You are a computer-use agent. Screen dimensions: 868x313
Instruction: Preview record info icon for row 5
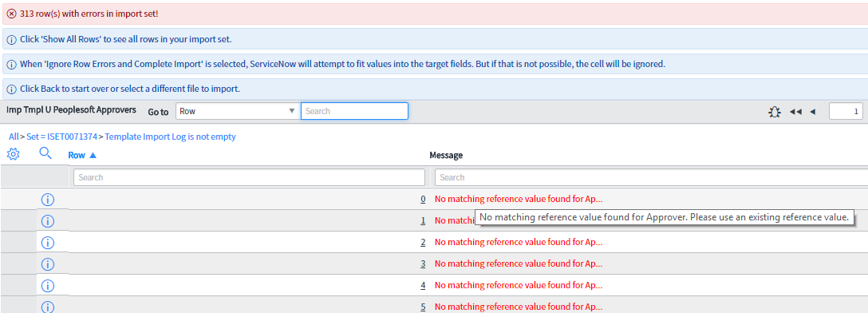pyautogui.click(x=48, y=307)
